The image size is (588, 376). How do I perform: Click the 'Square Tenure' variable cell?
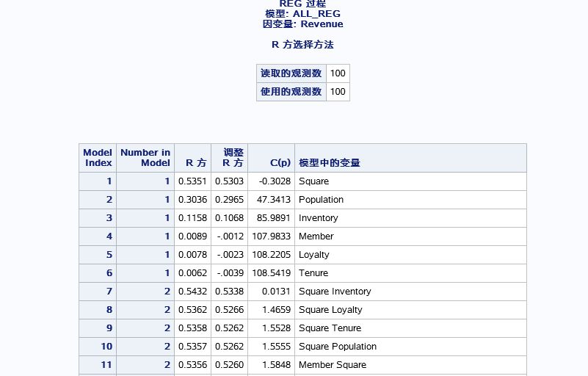pos(410,328)
